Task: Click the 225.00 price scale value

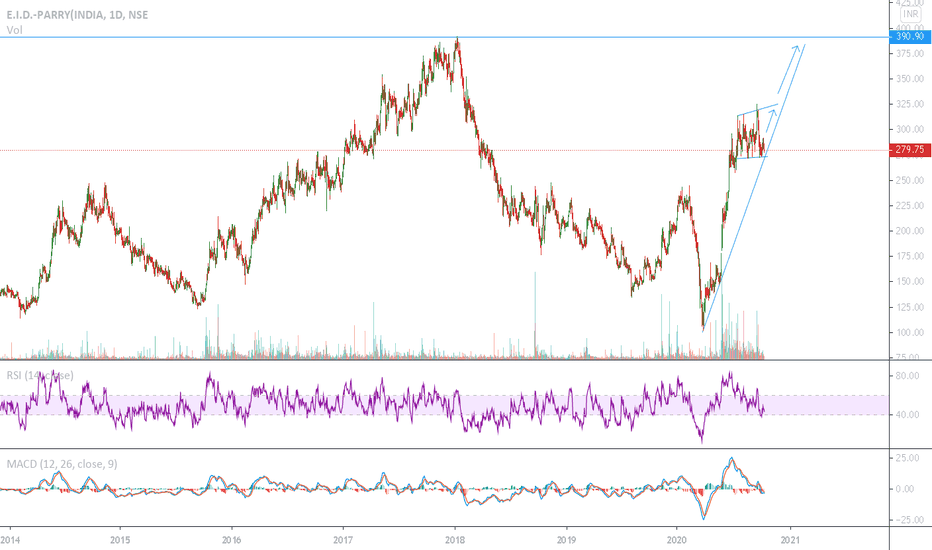Action: (909, 205)
